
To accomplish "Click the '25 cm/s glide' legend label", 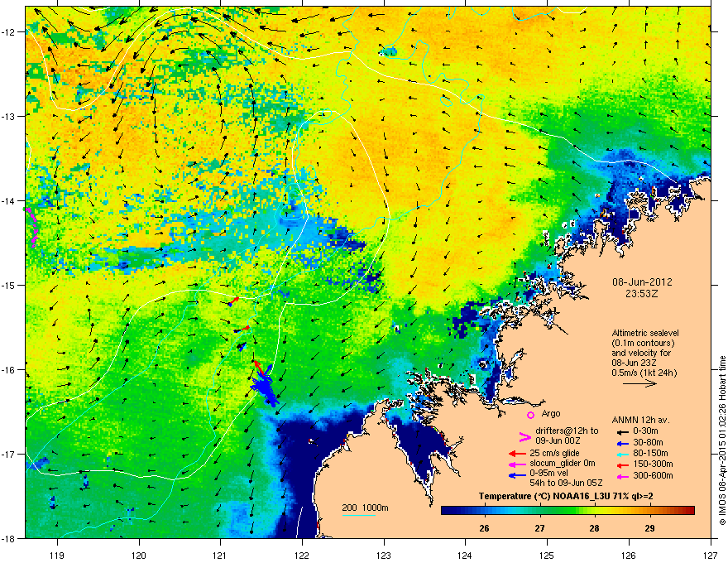I will click(x=554, y=453).
